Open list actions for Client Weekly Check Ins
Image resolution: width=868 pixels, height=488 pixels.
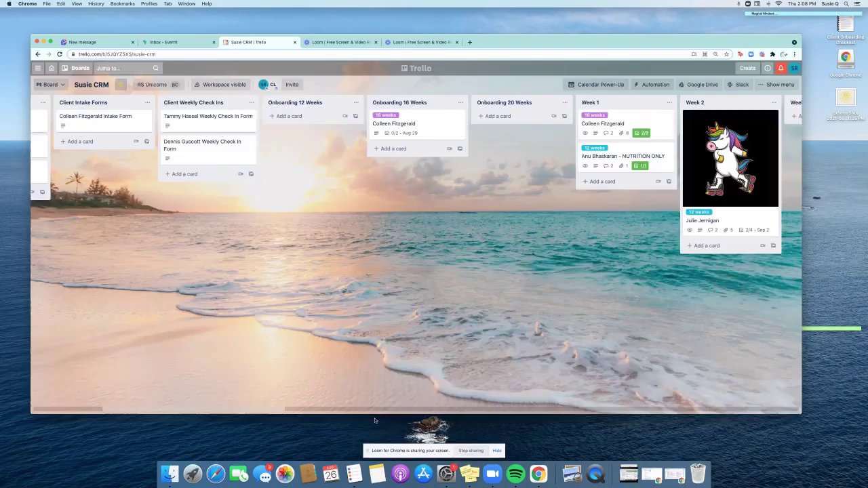point(252,102)
